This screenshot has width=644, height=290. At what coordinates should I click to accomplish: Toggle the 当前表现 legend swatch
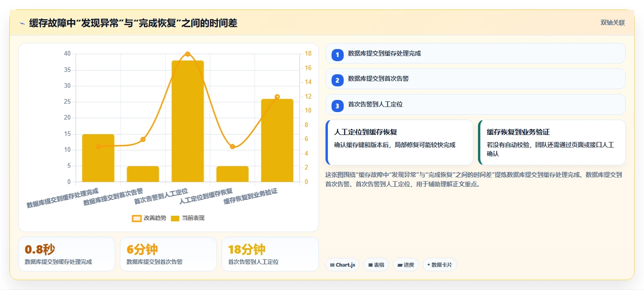point(175,218)
